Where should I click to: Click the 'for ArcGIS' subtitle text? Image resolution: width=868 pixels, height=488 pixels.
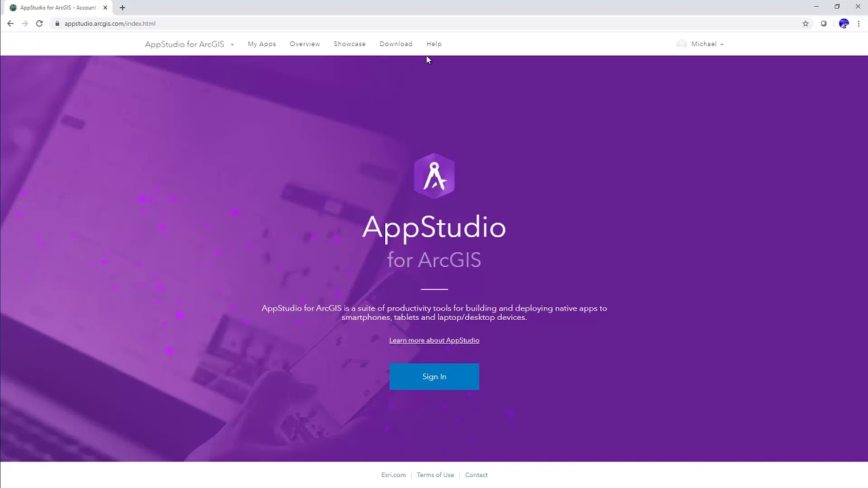(x=434, y=260)
